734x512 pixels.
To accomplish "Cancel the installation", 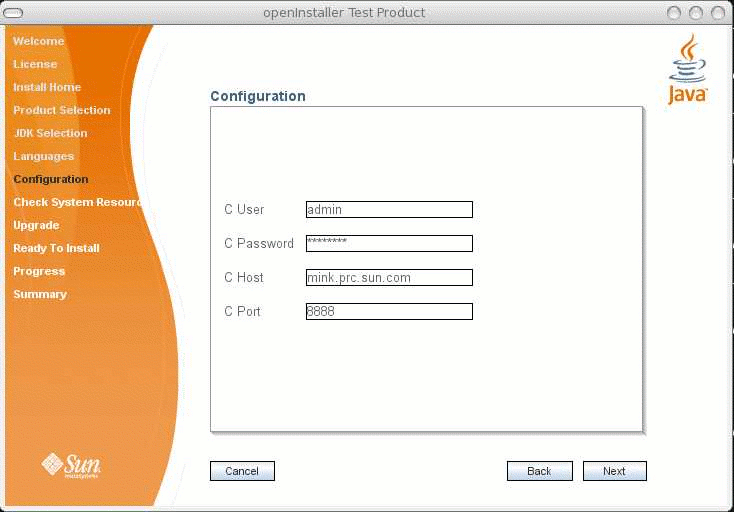I will click(242, 471).
